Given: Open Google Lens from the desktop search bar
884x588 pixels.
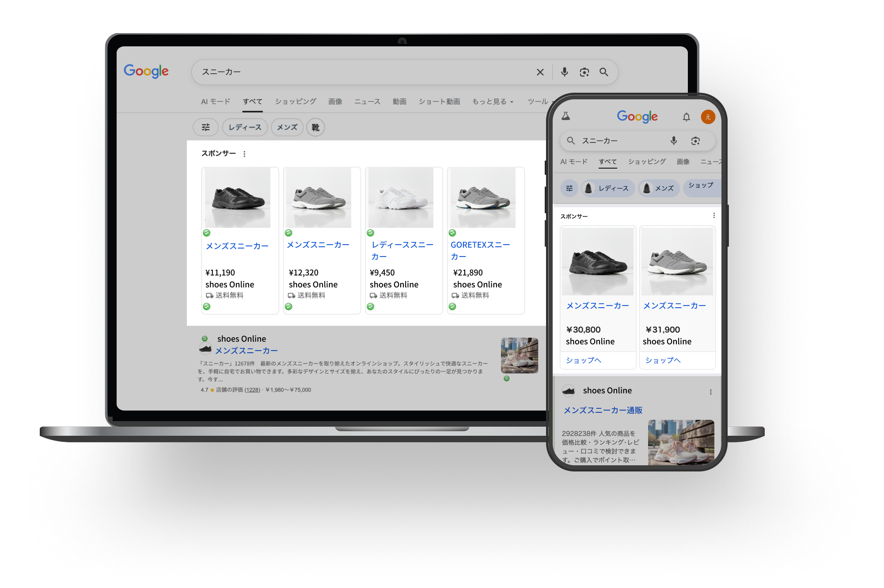Looking at the screenshot, I should coord(584,72).
